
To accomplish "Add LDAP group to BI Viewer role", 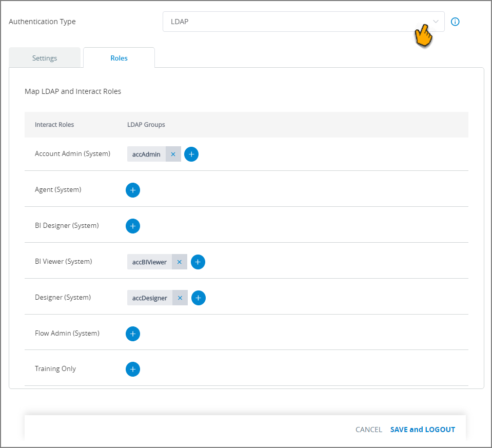I will coord(198,262).
